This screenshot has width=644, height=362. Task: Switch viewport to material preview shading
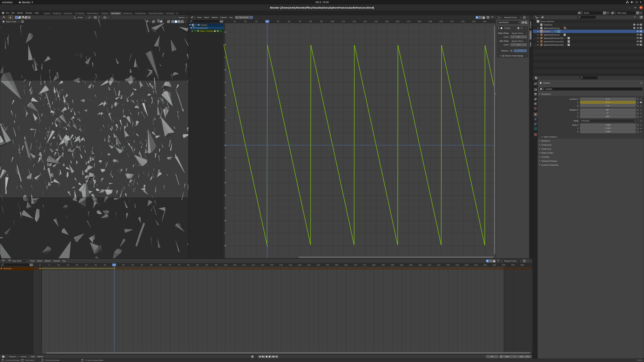pyautogui.click(x=179, y=21)
